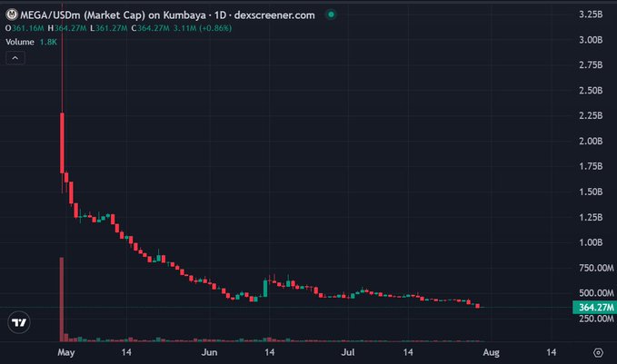Click the 500.00M price axis label
617x364 pixels.
click(596, 293)
